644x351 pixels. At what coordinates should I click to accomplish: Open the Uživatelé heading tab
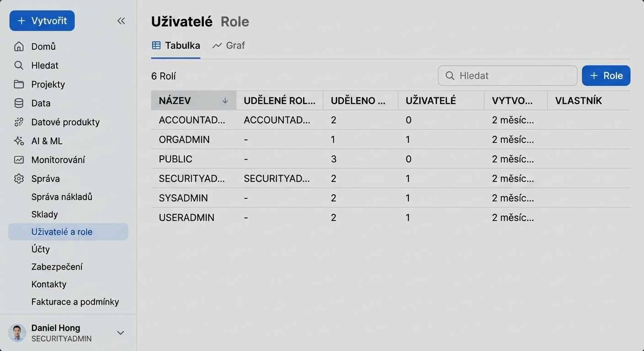[x=182, y=21]
